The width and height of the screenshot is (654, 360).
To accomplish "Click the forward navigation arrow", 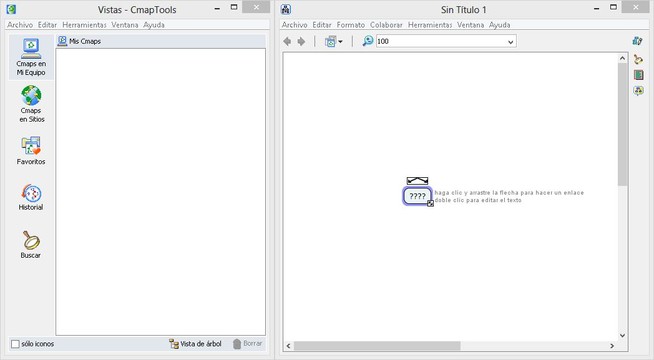I will pos(301,41).
